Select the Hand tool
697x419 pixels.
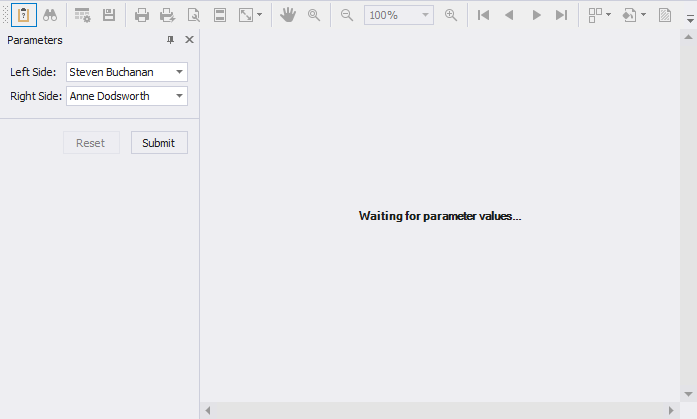288,15
